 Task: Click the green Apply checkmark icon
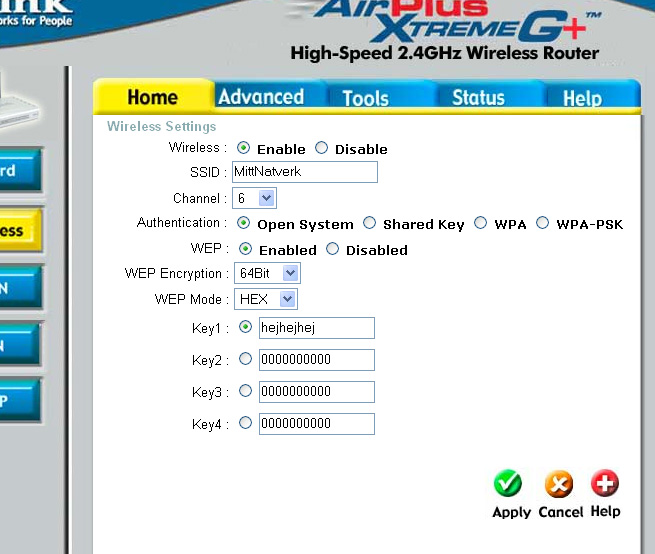(508, 484)
